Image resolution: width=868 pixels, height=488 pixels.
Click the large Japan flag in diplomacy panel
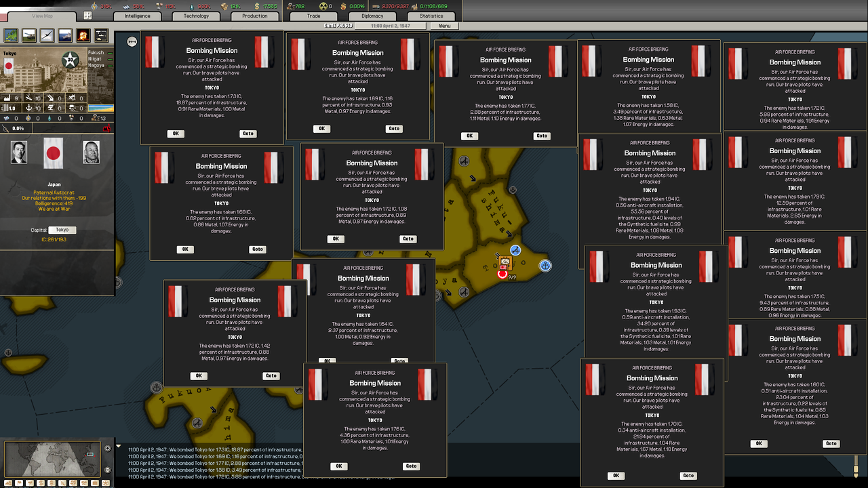53,153
